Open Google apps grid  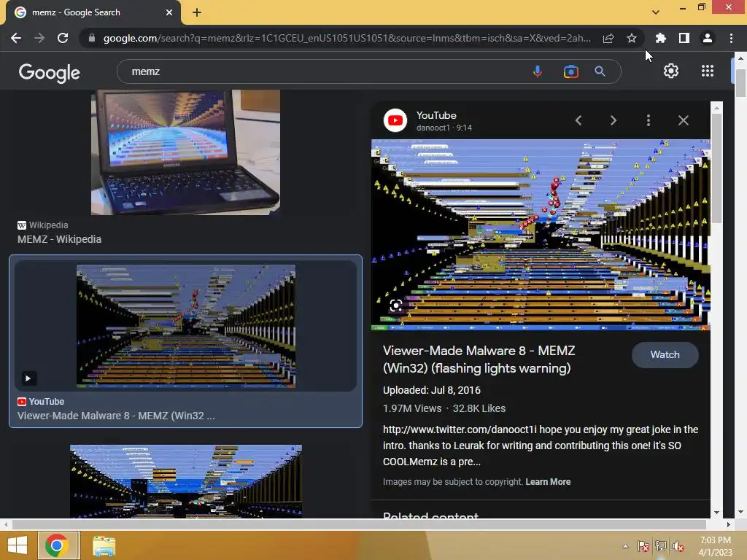click(x=708, y=71)
